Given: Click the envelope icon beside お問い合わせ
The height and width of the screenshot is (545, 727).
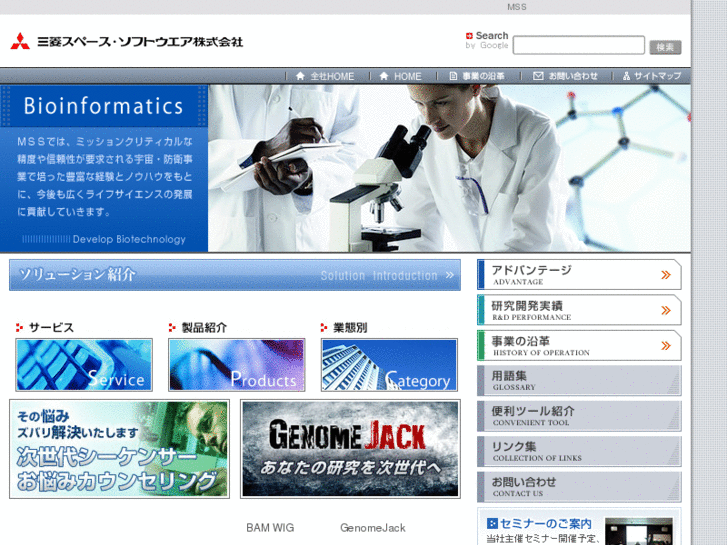Looking at the screenshot, I should [538, 76].
